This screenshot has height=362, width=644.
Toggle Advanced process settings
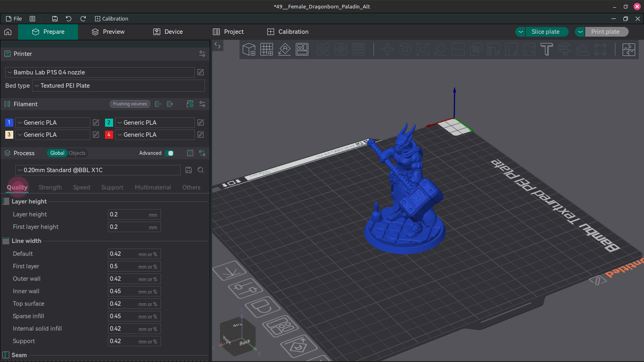pos(169,153)
